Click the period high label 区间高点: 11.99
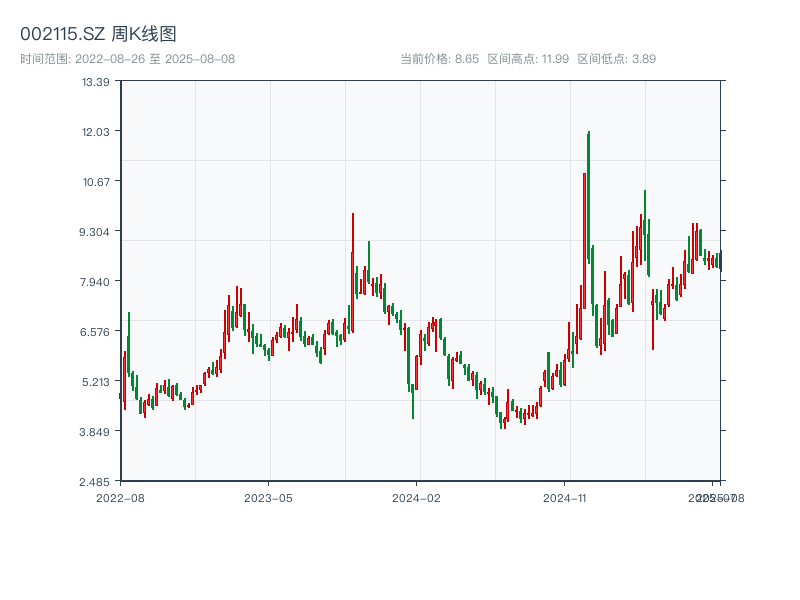The width and height of the screenshot is (800, 600). point(528,59)
